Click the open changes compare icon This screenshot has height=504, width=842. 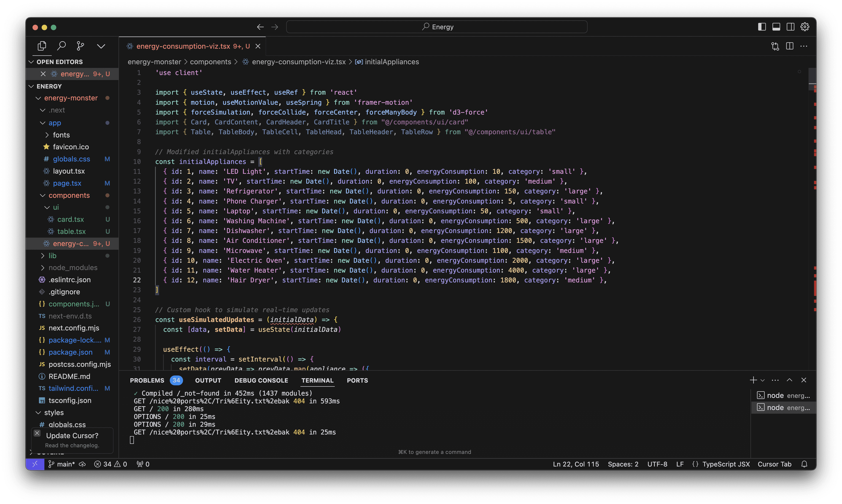[775, 46]
